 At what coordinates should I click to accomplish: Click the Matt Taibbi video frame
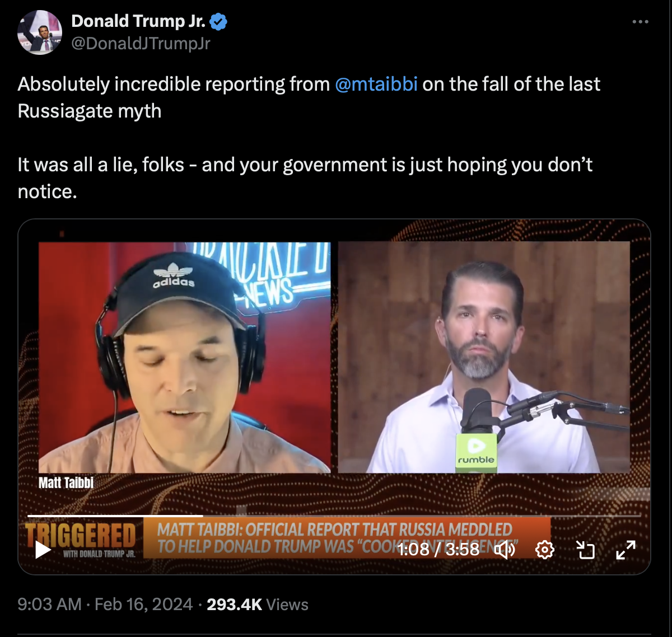point(185,357)
